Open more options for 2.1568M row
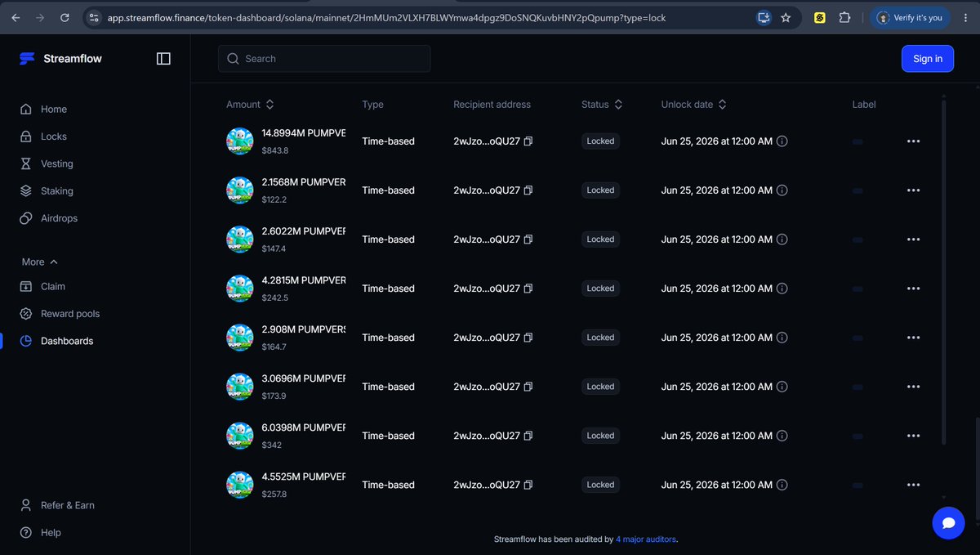Image resolution: width=980 pixels, height=555 pixels. pyautogui.click(x=913, y=190)
